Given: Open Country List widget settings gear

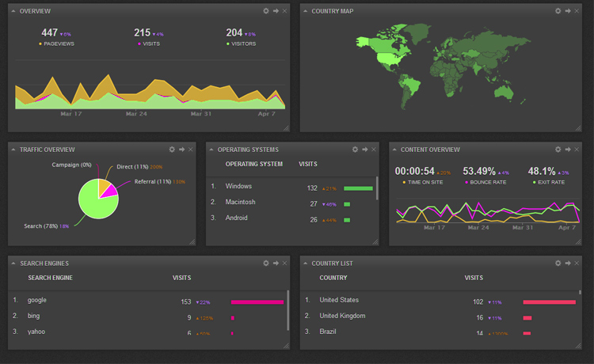Looking at the screenshot, I should 558,263.
